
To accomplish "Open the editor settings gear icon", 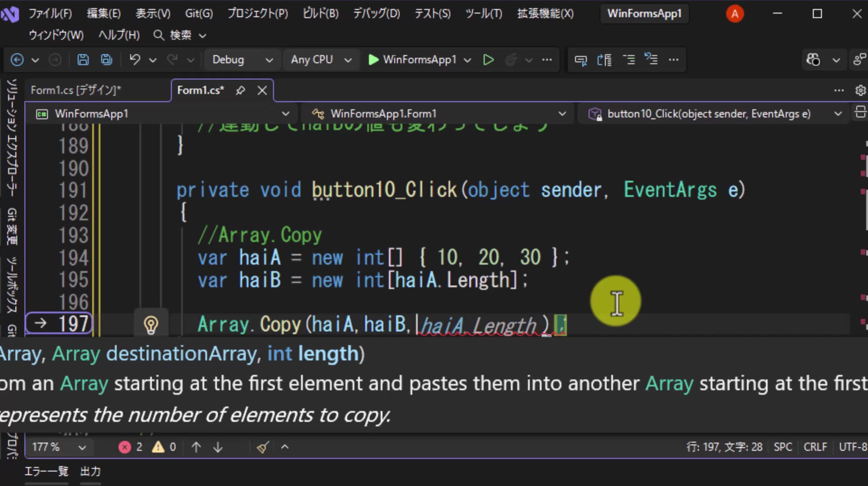I will point(860,90).
